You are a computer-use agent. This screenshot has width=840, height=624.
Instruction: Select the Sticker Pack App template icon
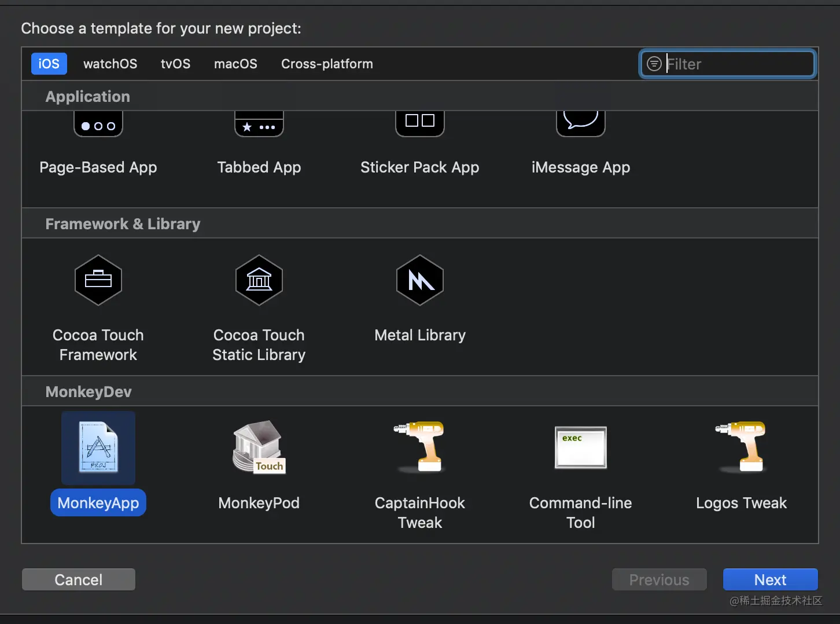point(420,124)
